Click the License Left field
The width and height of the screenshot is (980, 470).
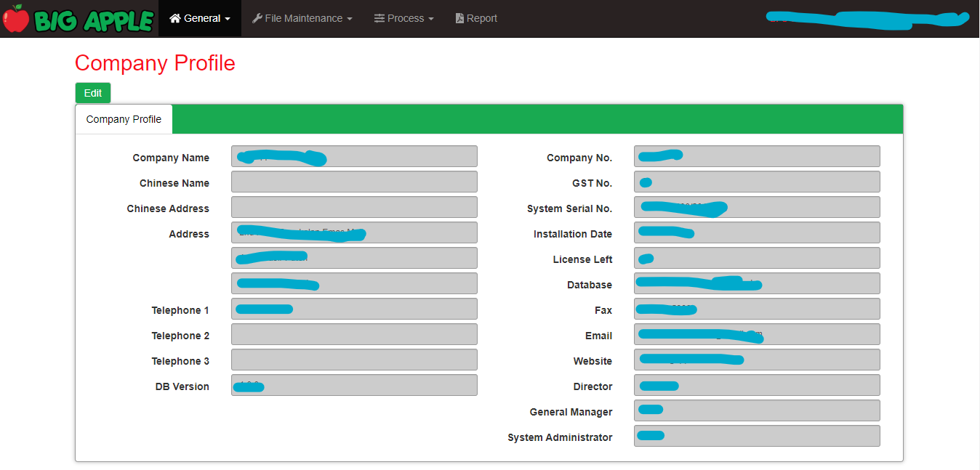757,258
